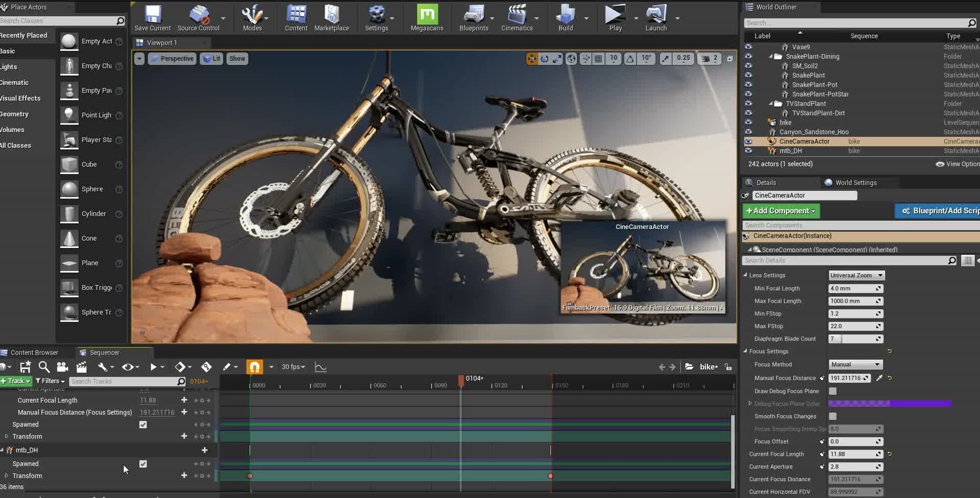Enable Smooth Focus Changes checkbox
This screenshot has height=498, width=980.
click(834, 416)
